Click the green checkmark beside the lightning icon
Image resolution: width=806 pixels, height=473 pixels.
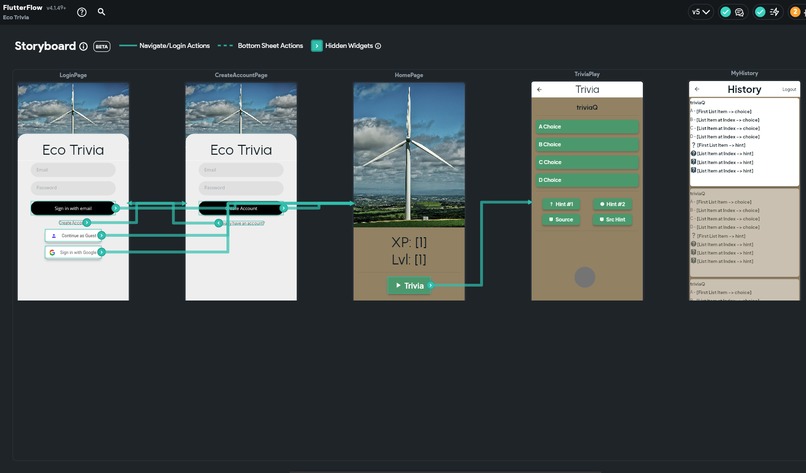[x=760, y=12]
